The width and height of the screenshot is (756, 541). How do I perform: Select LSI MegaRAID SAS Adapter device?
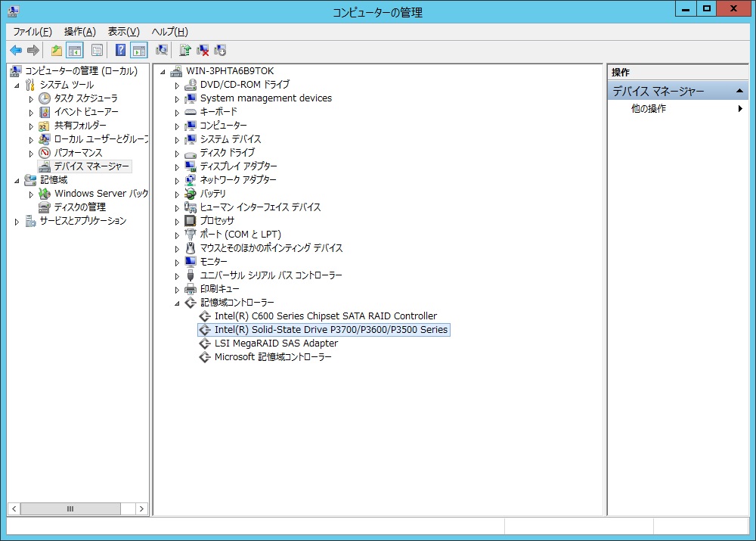275,344
